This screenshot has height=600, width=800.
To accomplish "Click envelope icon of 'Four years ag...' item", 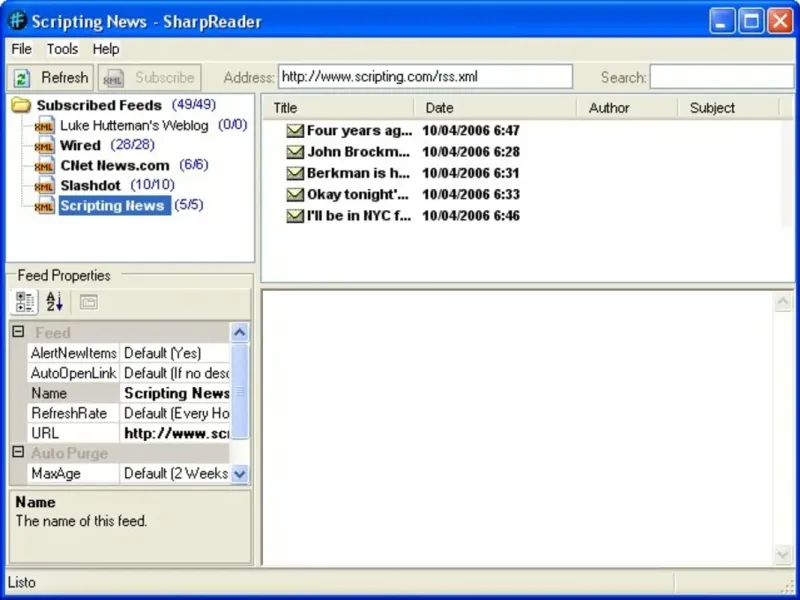I will click(x=295, y=131).
